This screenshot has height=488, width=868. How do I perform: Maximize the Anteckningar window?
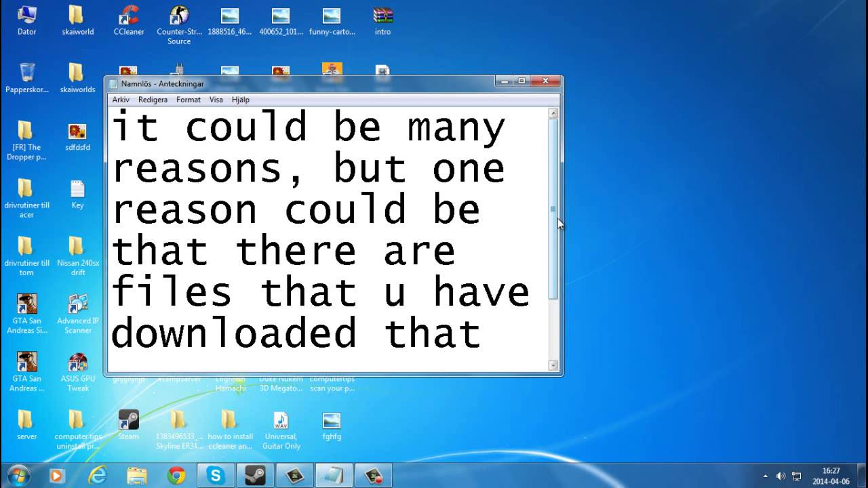pos(521,81)
